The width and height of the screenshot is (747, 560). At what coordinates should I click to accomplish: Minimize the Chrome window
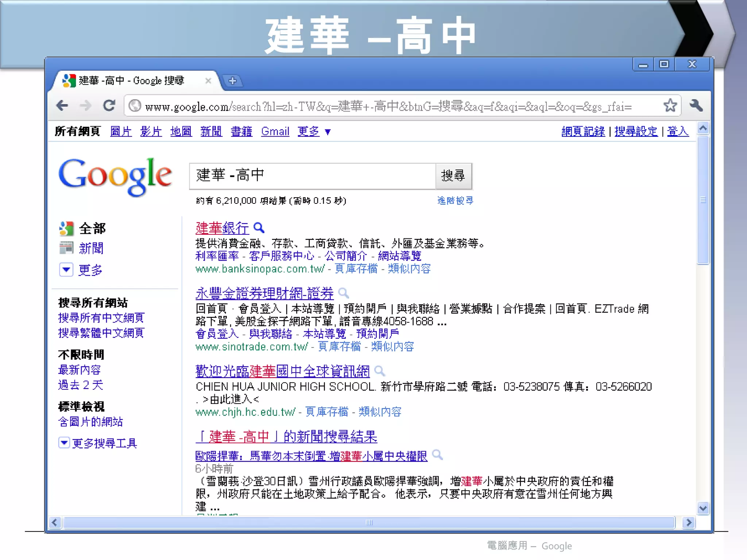pyautogui.click(x=643, y=65)
